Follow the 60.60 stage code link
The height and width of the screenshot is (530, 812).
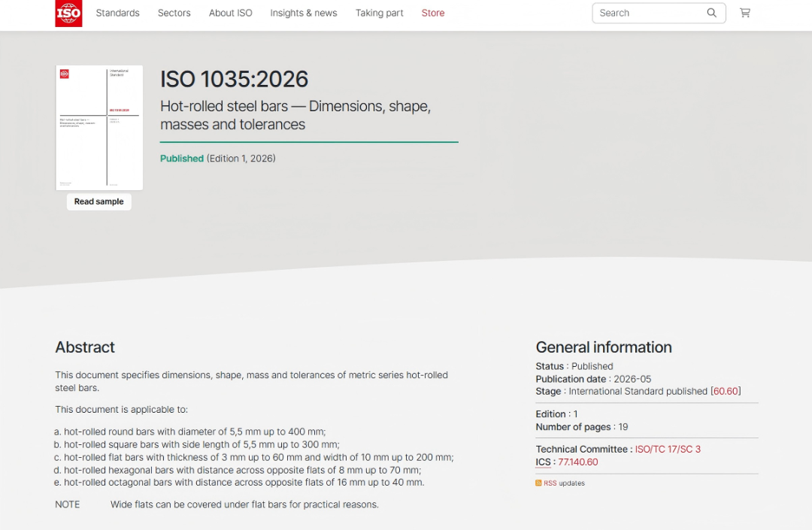point(726,391)
